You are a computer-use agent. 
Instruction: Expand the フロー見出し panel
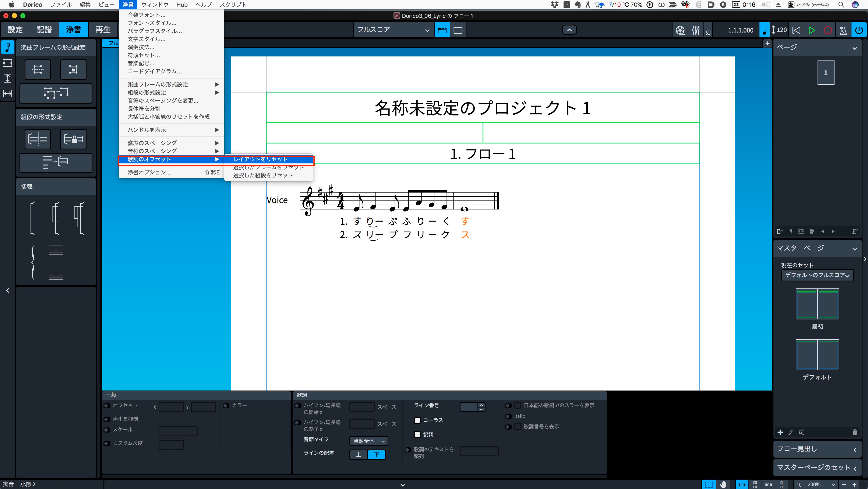click(817, 449)
